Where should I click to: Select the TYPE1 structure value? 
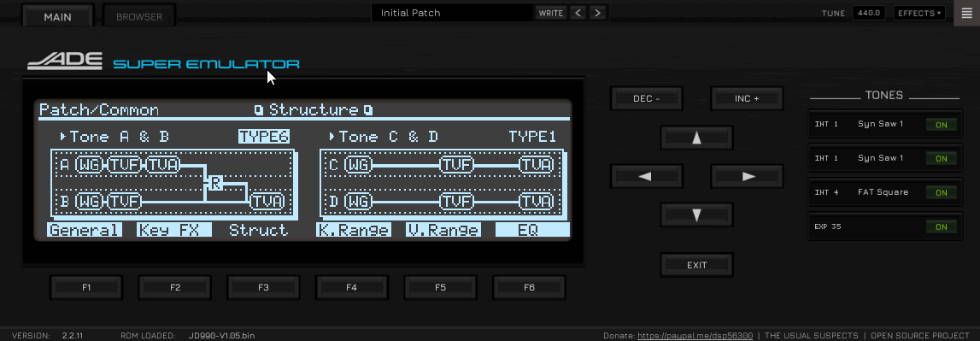point(532,137)
